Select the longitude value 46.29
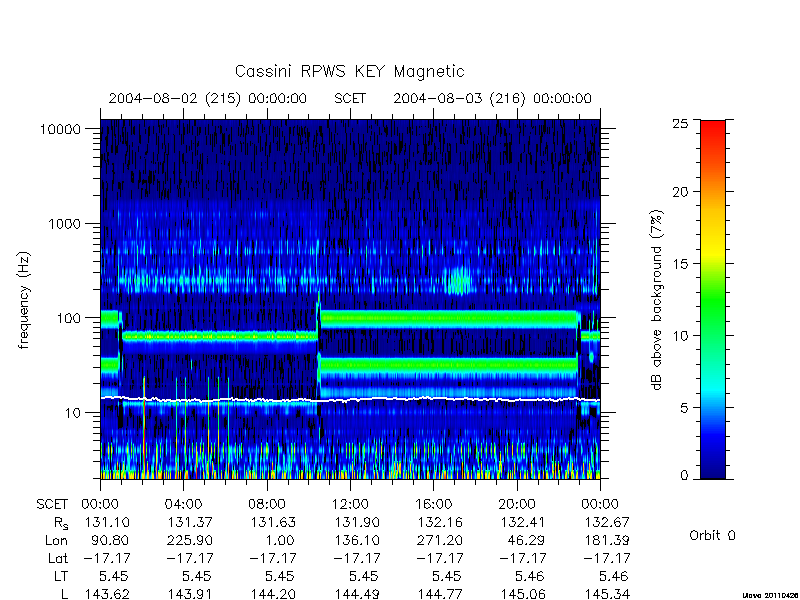The height and width of the screenshot is (600, 800). [527, 540]
